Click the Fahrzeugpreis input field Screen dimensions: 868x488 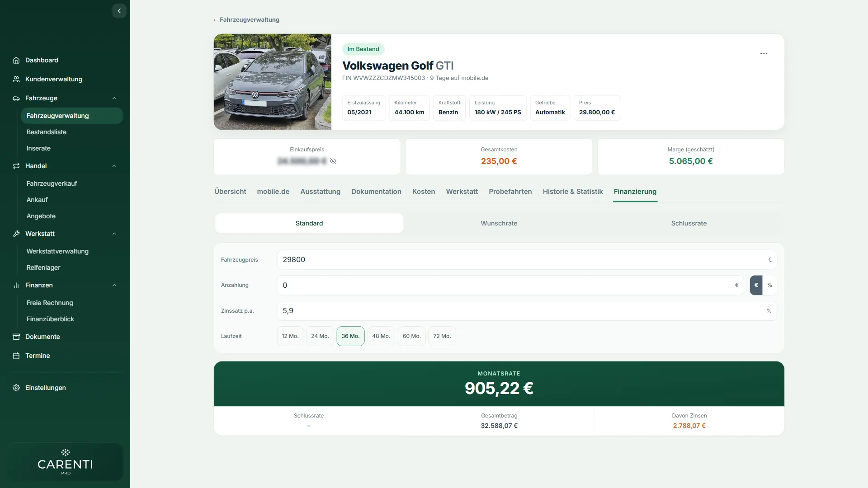[x=527, y=260]
